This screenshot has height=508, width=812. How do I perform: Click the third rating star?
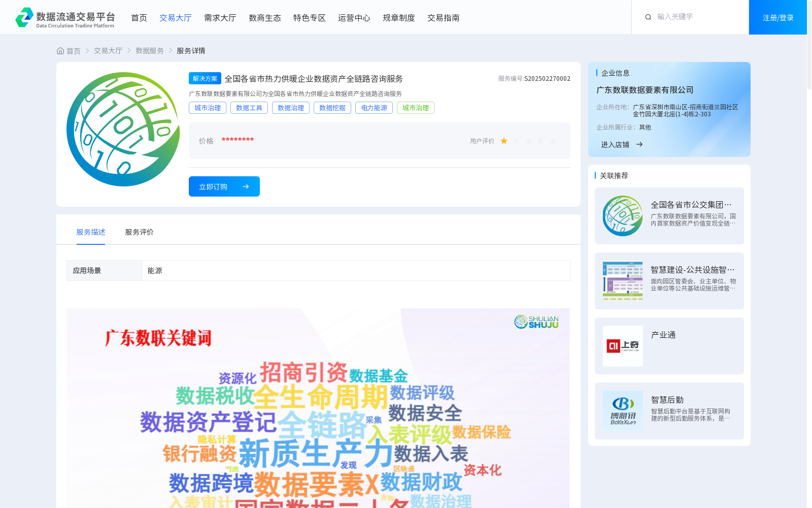coord(528,141)
